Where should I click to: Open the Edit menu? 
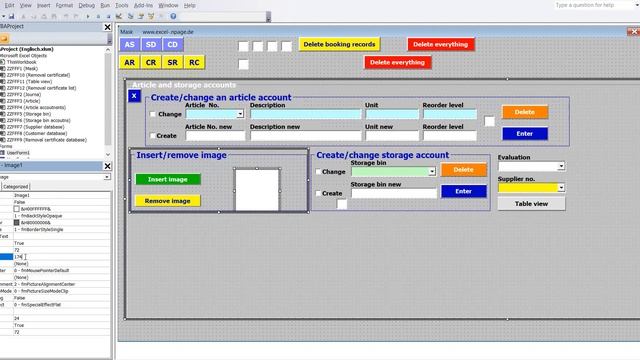9,5
